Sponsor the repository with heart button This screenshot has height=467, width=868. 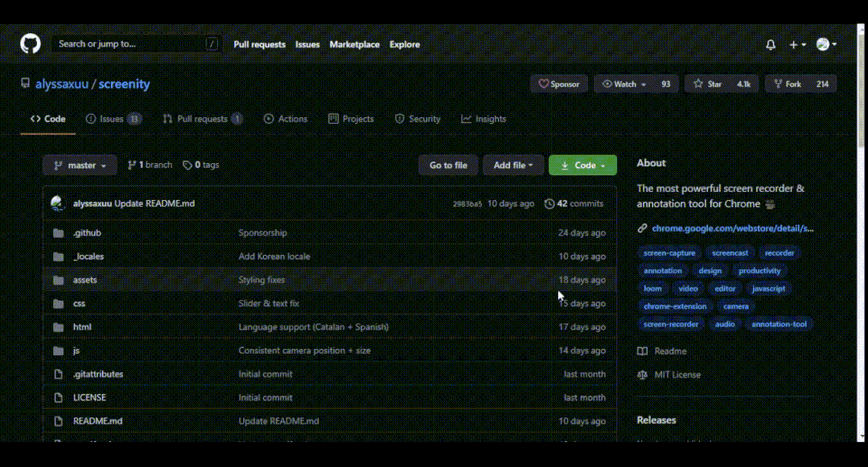coord(558,84)
